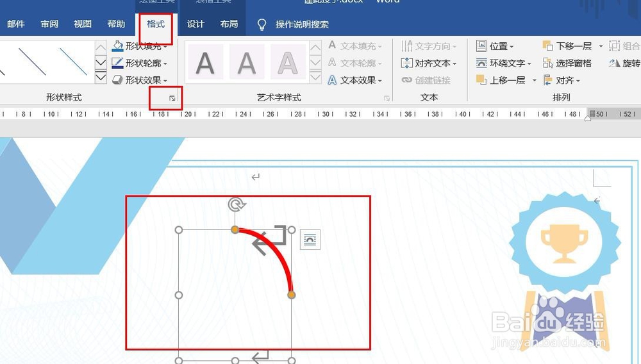Image resolution: width=641 pixels, height=364 pixels.
Task: Expand the WordArt styles gallery
Action: coord(315,77)
